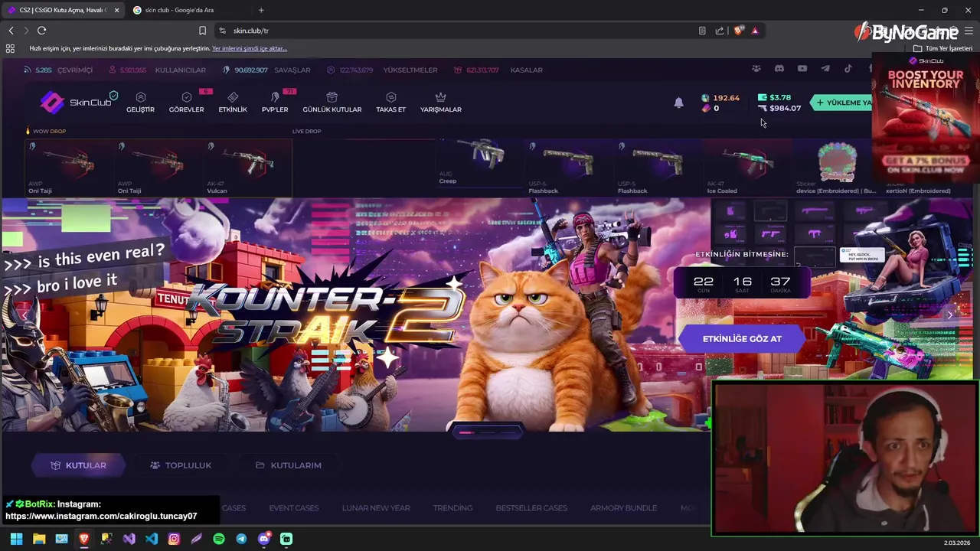The image size is (980, 551).
Task: Open the YouTube social icon
Action: [x=802, y=69]
